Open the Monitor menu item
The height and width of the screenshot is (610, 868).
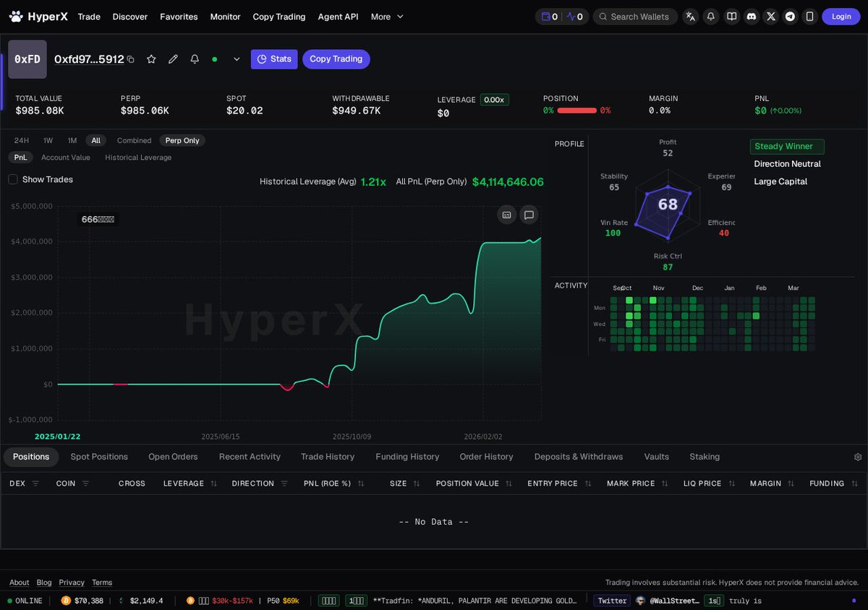pyautogui.click(x=225, y=17)
